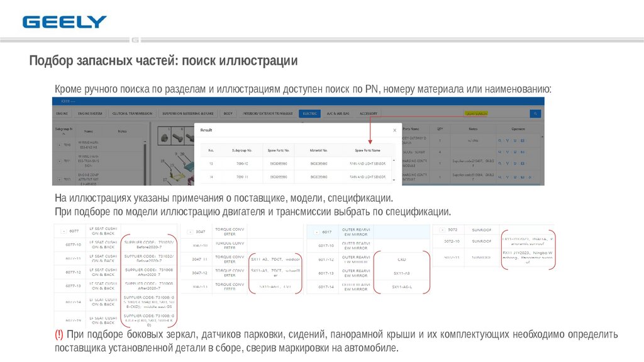
Task: Click the blue image icon in BODY GATEWAY row
Action: click(523, 140)
